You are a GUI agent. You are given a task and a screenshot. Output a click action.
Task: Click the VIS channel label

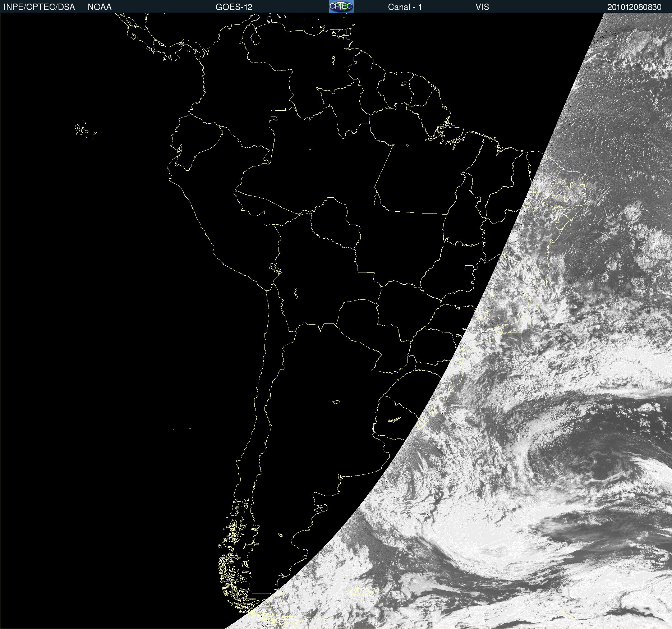482,7
